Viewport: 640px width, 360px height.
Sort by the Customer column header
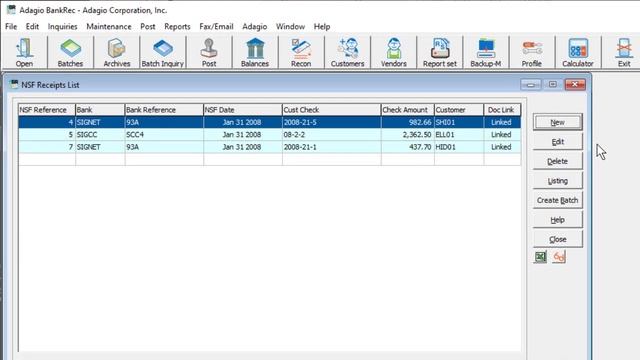459,110
